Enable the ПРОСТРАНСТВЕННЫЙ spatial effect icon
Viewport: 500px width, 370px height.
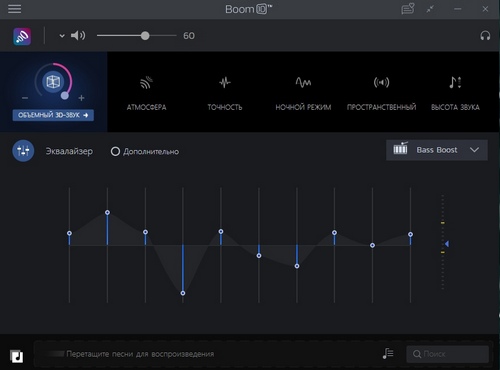[381, 82]
